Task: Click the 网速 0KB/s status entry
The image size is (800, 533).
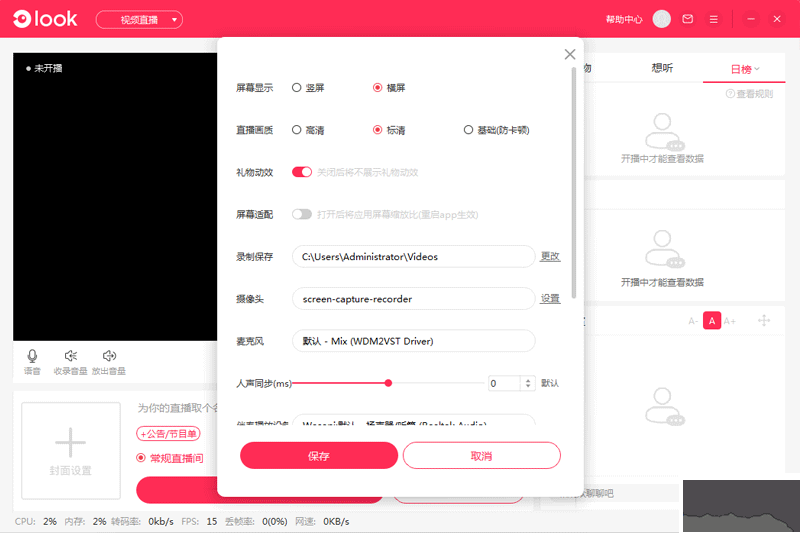Action: pos(322,521)
